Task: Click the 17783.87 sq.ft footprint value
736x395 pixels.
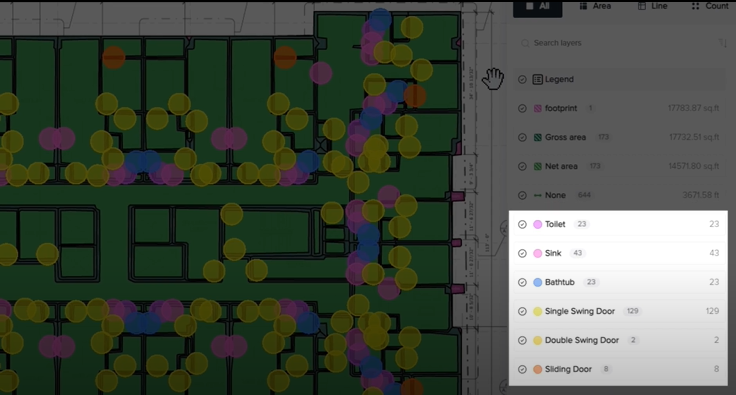Action: 693,108
